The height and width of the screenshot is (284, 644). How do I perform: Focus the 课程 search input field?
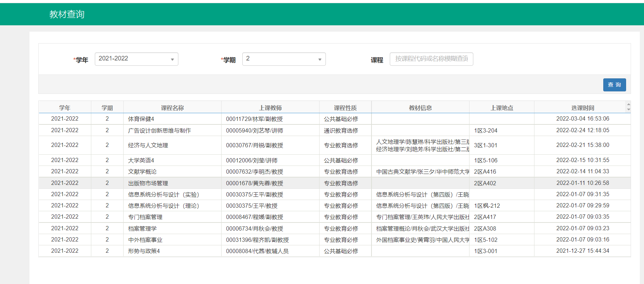click(x=431, y=59)
